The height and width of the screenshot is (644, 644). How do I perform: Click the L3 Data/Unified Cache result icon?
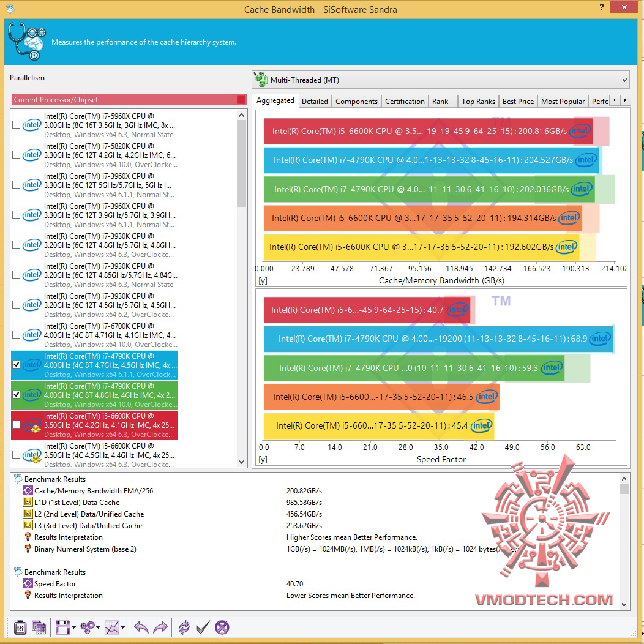click(x=28, y=525)
